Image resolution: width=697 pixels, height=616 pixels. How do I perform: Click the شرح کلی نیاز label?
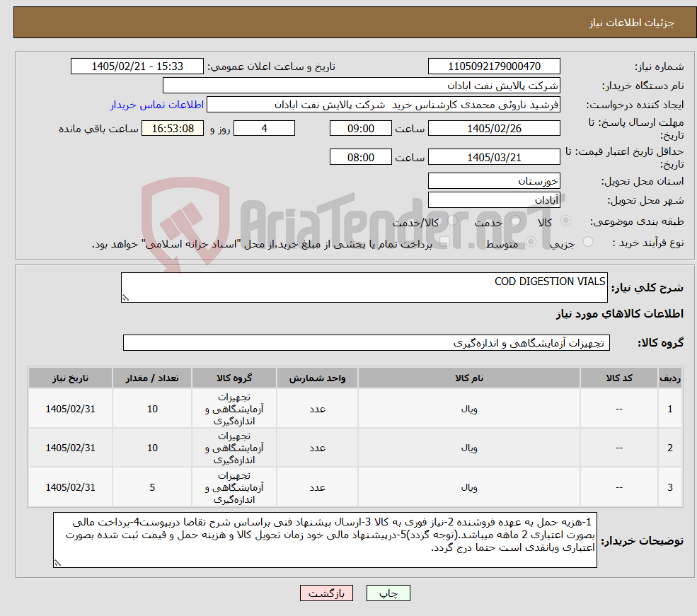pos(647,288)
